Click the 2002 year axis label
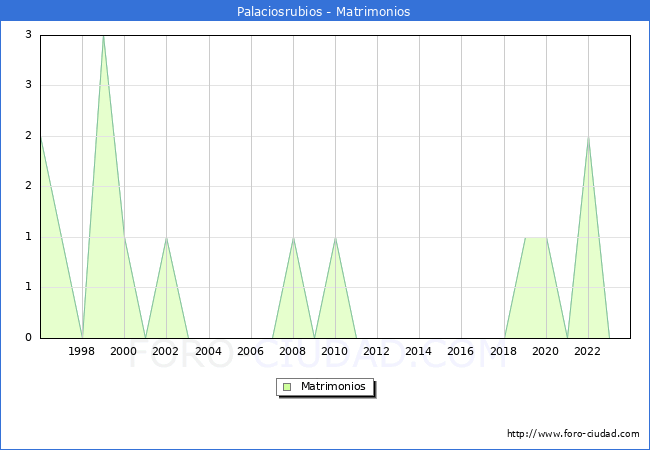Screen dimensions: 650x450 coord(166,351)
